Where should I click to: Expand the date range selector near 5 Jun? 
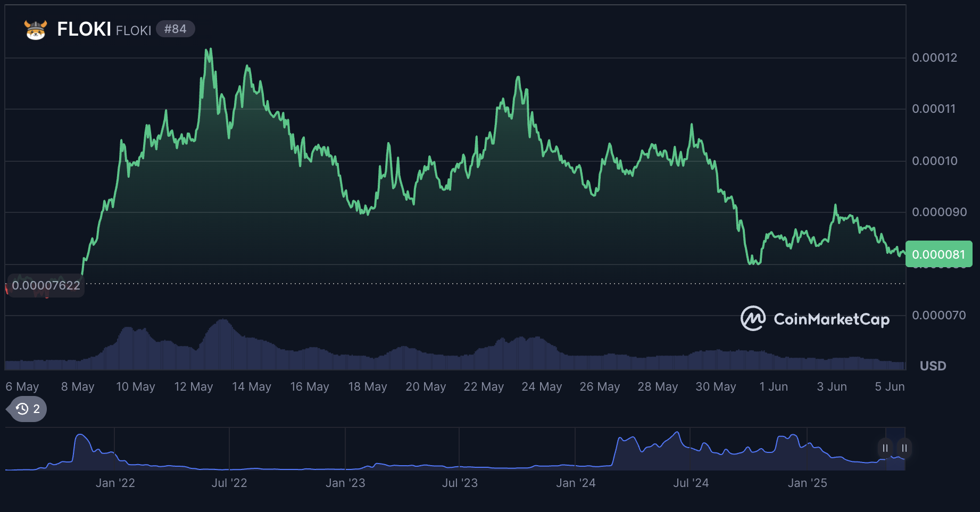tap(891, 386)
